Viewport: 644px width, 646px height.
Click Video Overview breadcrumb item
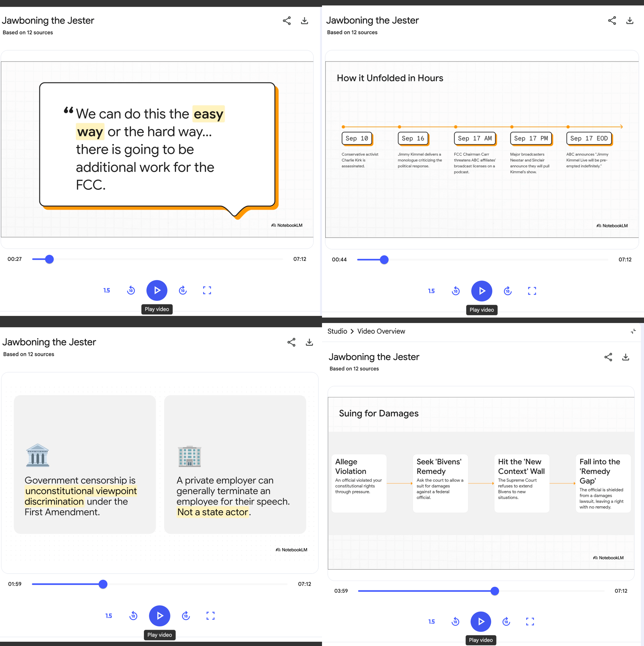(381, 331)
